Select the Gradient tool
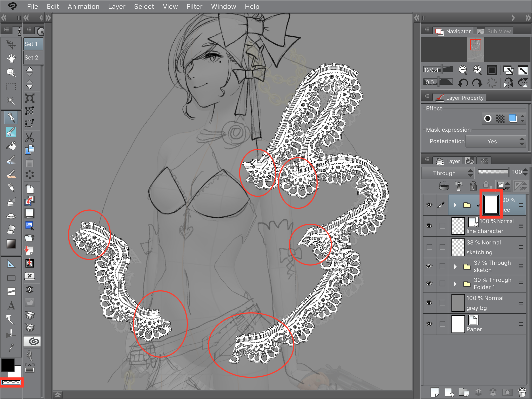This screenshot has width=532, height=399. tap(11, 244)
